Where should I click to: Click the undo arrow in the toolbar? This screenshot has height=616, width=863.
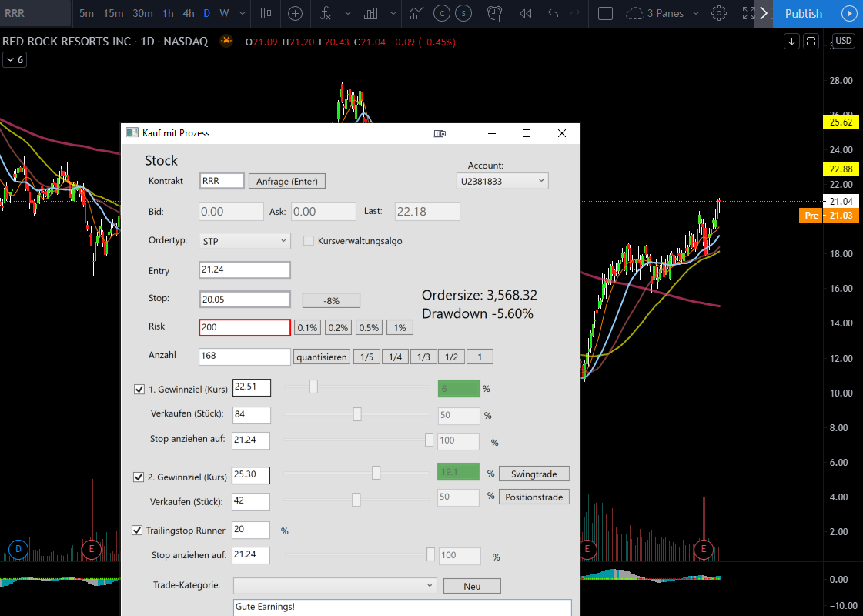pos(553,13)
